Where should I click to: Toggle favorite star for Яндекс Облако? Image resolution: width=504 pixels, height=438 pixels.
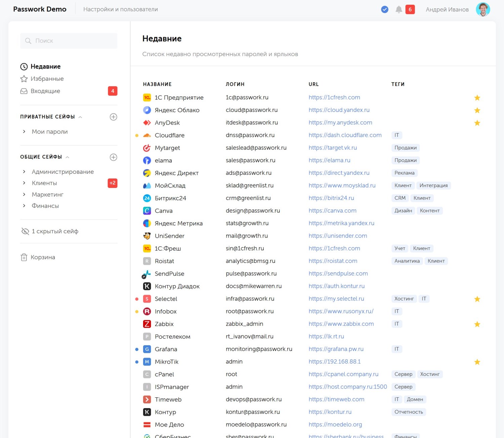477,110
